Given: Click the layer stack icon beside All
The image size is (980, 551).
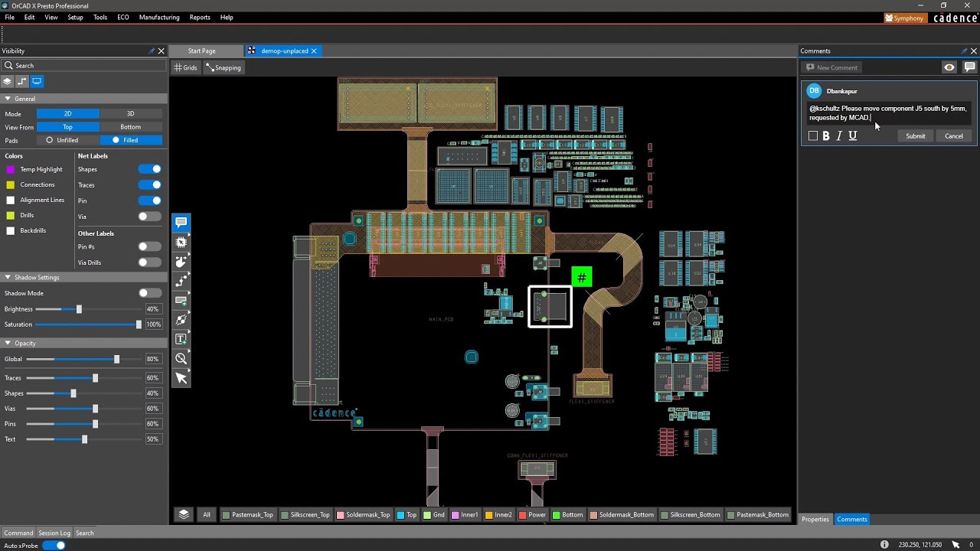Looking at the screenshot, I should click(x=184, y=515).
